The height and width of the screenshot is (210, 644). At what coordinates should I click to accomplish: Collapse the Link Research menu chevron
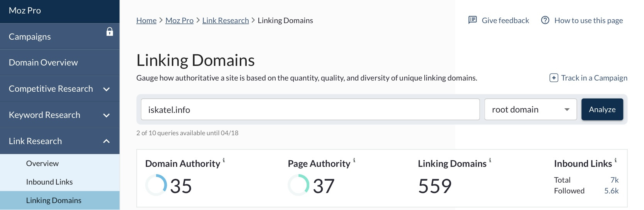pyautogui.click(x=107, y=141)
